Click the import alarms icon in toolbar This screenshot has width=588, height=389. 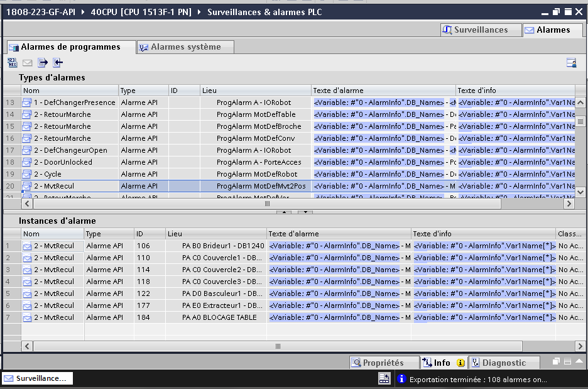pos(58,62)
